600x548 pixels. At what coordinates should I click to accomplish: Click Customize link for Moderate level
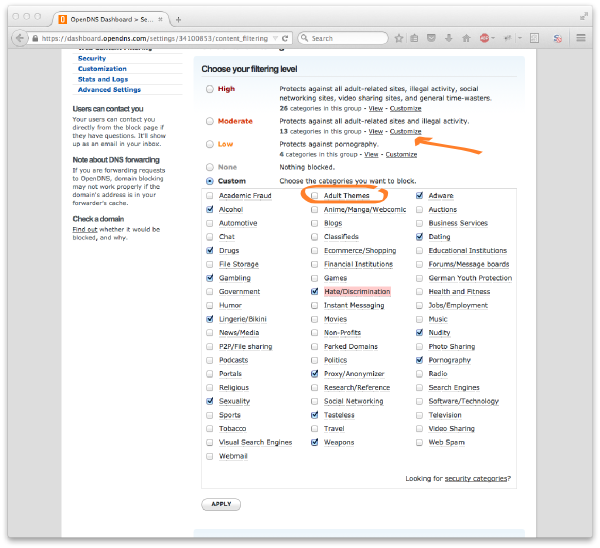406,132
